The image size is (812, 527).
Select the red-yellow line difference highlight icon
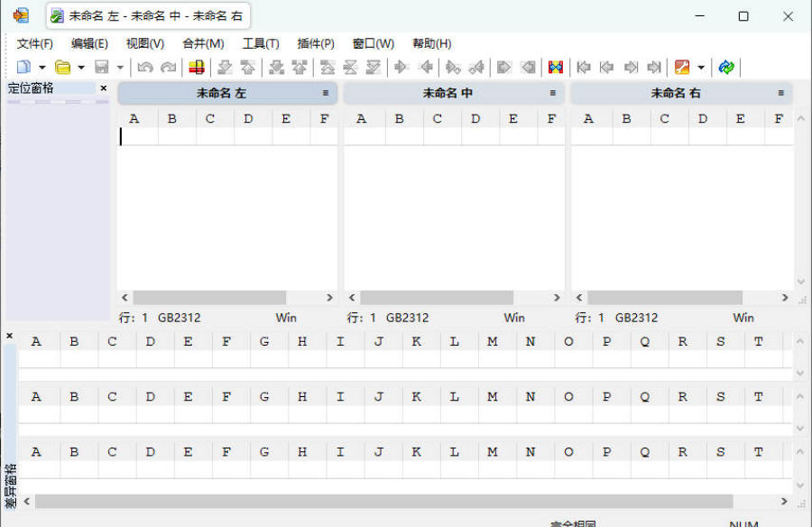click(196, 68)
